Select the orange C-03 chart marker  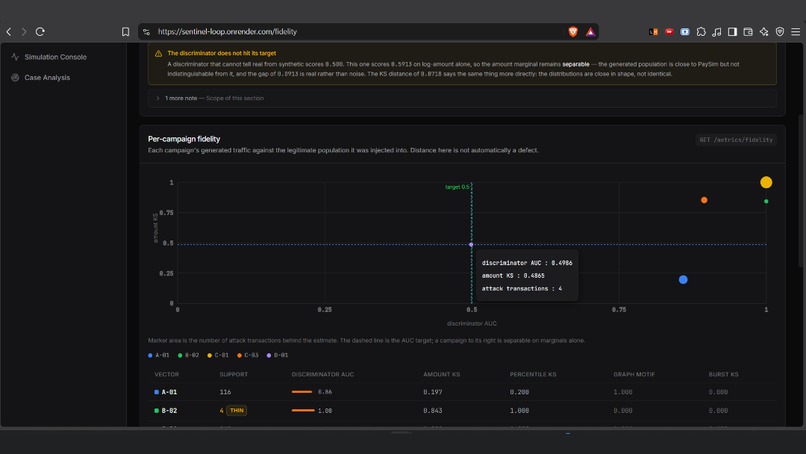(704, 200)
